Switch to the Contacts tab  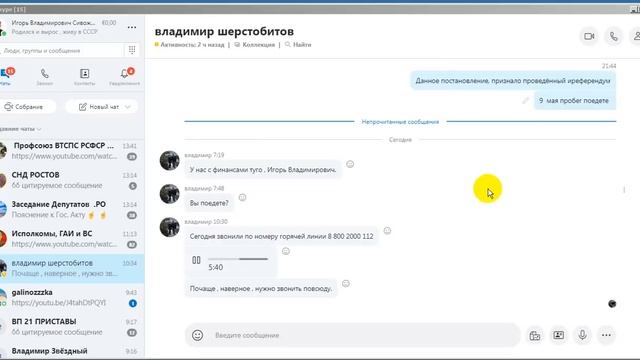(x=84, y=76)
